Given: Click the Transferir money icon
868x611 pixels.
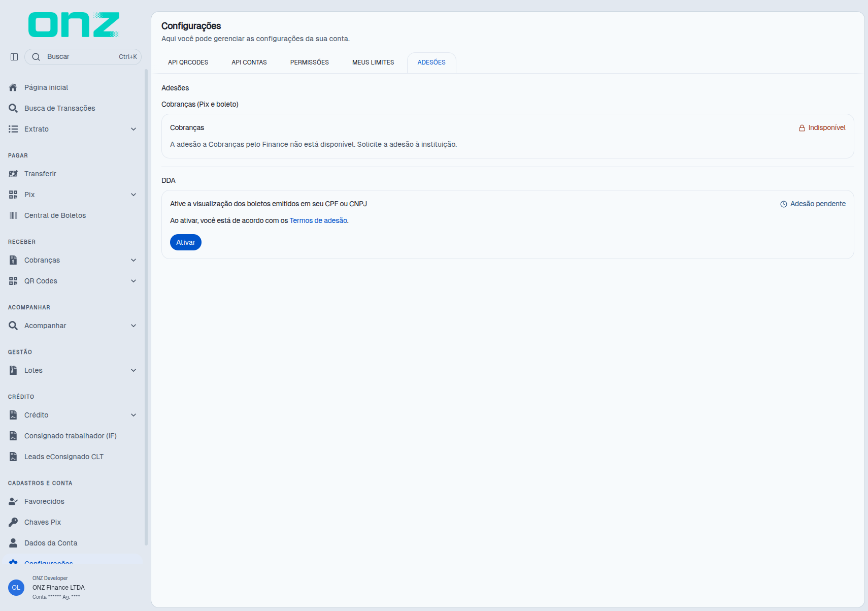Looking at the screenshot, I should pos(13,174).
